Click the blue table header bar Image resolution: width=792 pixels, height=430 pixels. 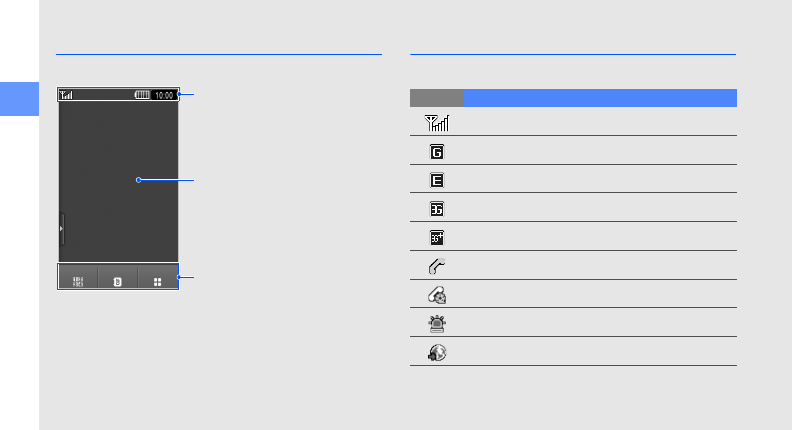point(600,98)
